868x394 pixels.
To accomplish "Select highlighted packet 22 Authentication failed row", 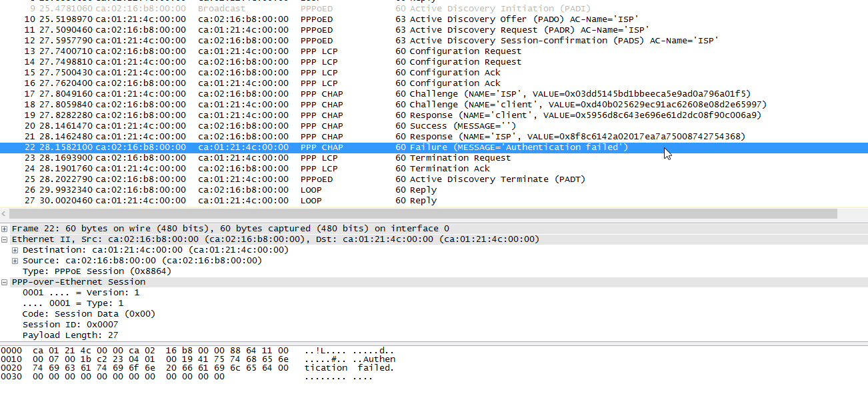I will [x=434, y=147].
